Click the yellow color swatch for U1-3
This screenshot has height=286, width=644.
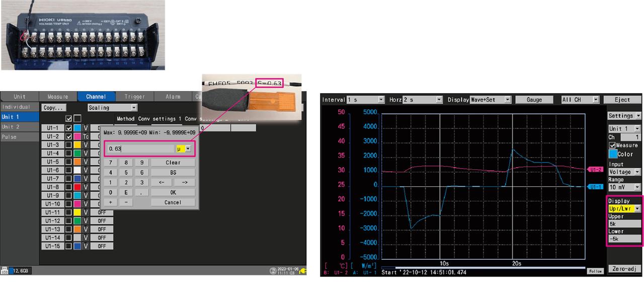tap(77, 145)
